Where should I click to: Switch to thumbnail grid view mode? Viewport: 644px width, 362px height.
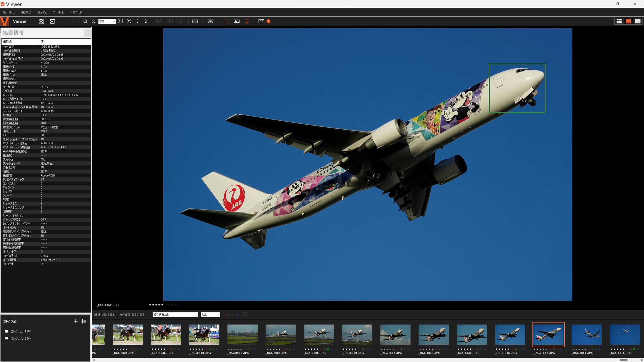(619, 21)
